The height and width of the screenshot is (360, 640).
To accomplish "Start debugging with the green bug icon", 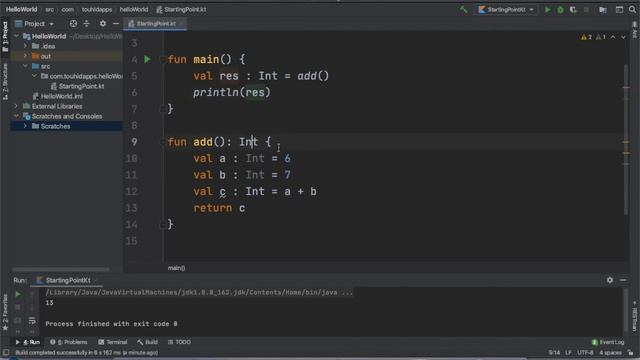I will click(560, 9).
